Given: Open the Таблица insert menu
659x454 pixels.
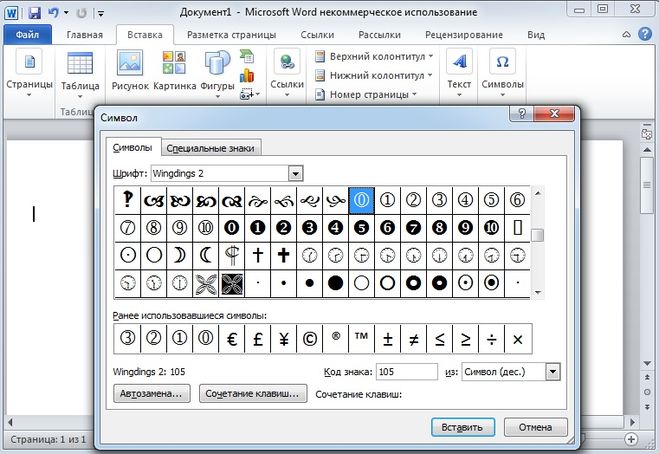Looking at the screenshot, I should (80, 75).
